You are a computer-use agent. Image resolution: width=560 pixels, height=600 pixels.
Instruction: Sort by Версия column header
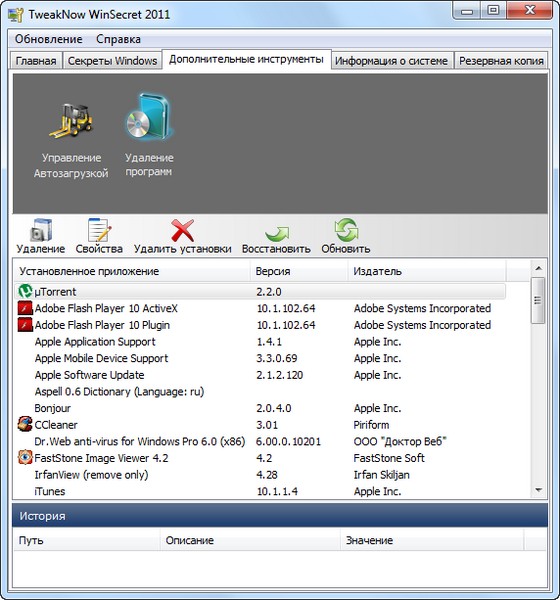tap(299, 271)
